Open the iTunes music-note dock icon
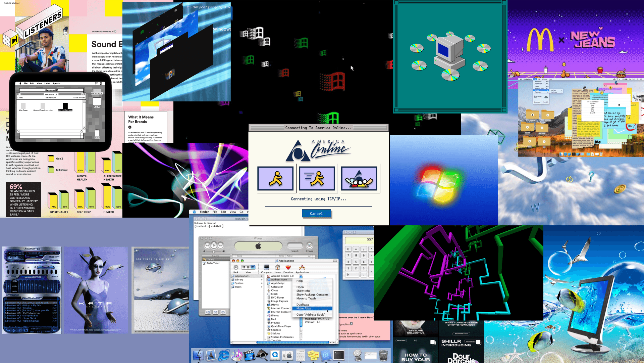This screenshot has height=363, width=644. (x=237, y=355)
